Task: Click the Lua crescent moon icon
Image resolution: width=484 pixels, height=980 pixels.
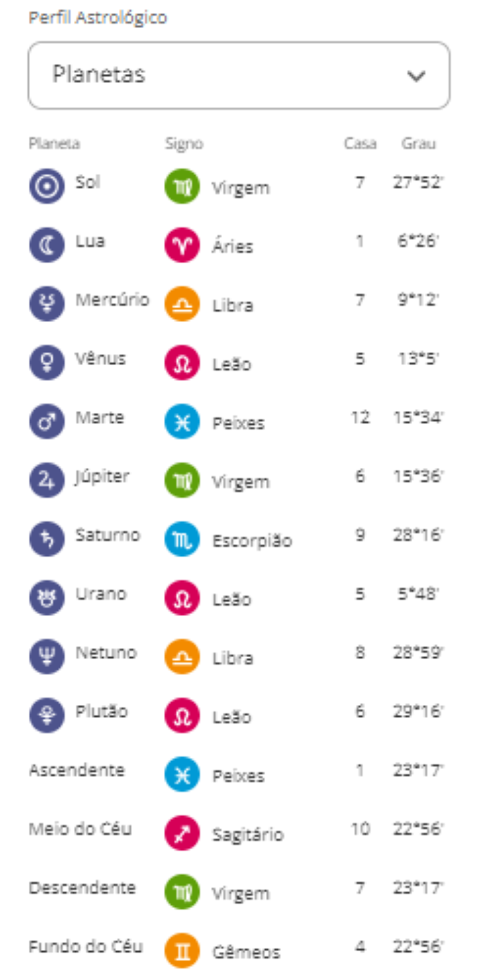Action: pyautogui.click(x=47, y=245)
